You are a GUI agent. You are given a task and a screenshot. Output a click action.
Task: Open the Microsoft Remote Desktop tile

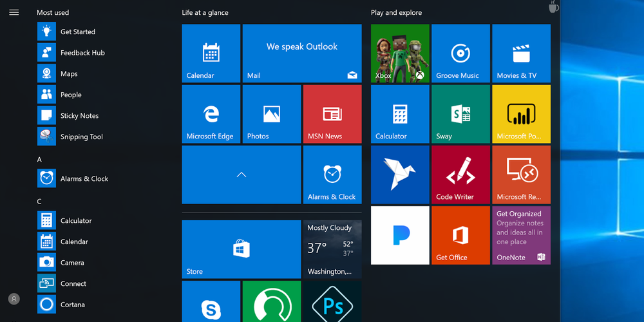521,175
